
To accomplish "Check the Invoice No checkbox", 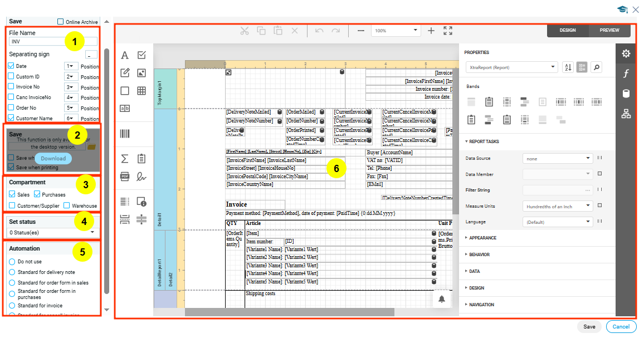I will pos(11,87).
